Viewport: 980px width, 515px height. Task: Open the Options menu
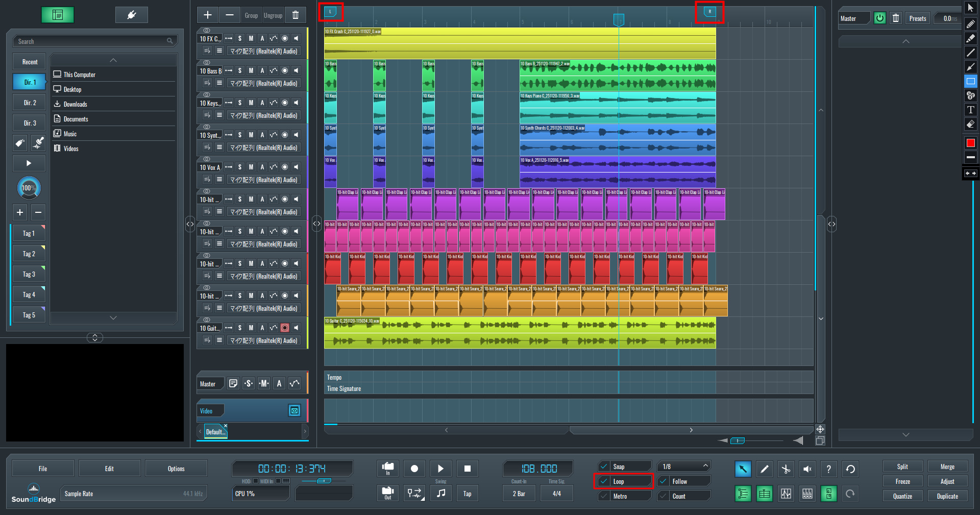pyautogui.click(x=176, y=469)
